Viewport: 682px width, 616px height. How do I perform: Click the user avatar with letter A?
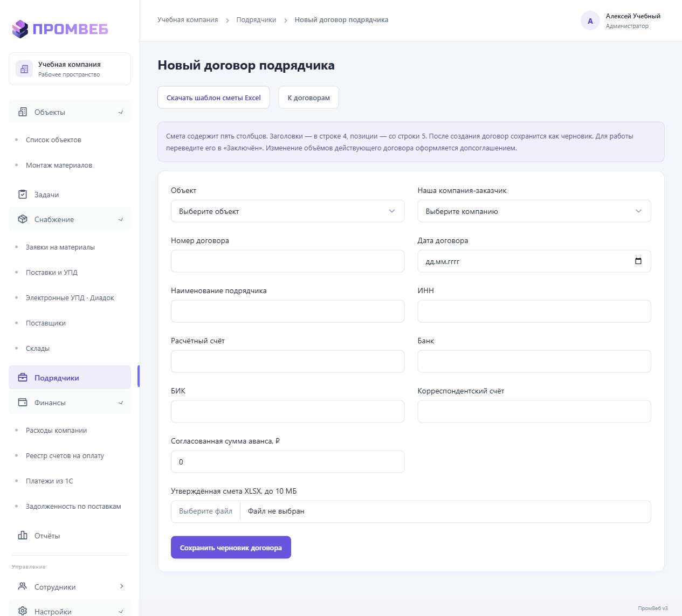point(590,21)
